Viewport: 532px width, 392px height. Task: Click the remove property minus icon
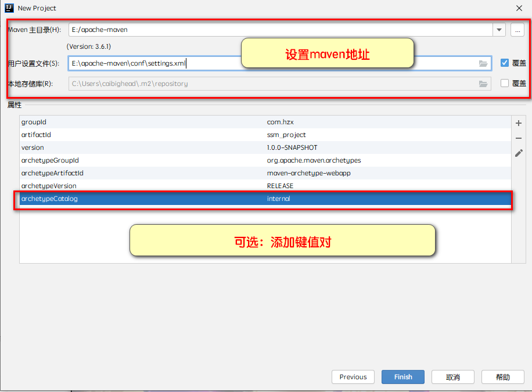tap(519, 138)
